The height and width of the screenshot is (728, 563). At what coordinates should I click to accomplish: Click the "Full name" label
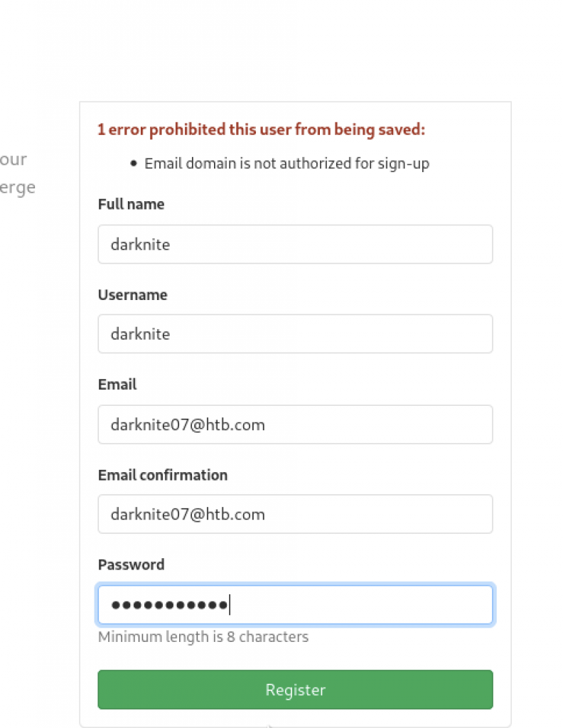[x=131, y=205]
